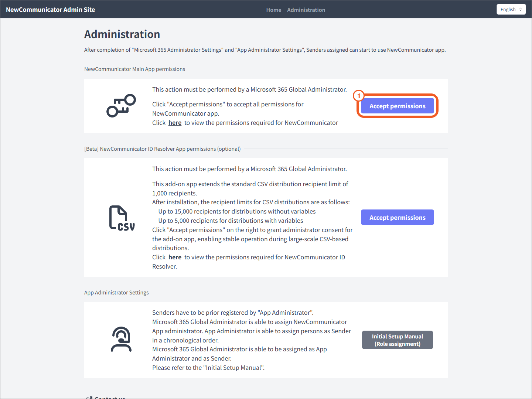
Task: Open the English language dropdown
Action: click(511, 10)
